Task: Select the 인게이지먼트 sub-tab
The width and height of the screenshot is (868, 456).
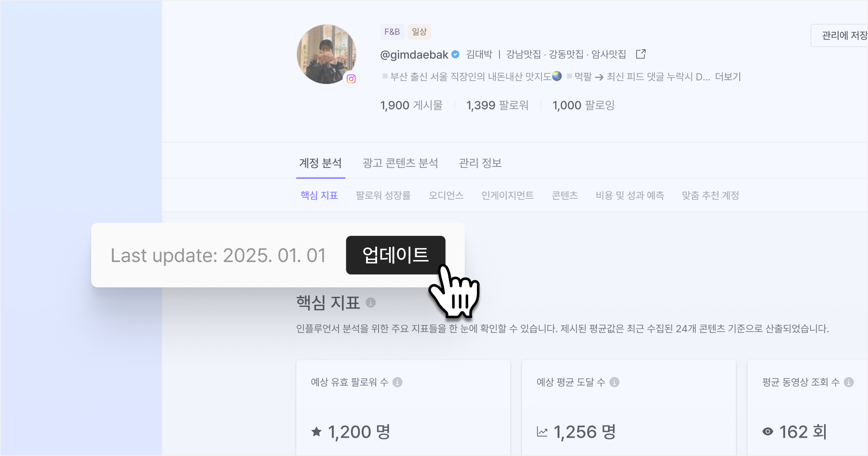Action: tap(507, 195)
